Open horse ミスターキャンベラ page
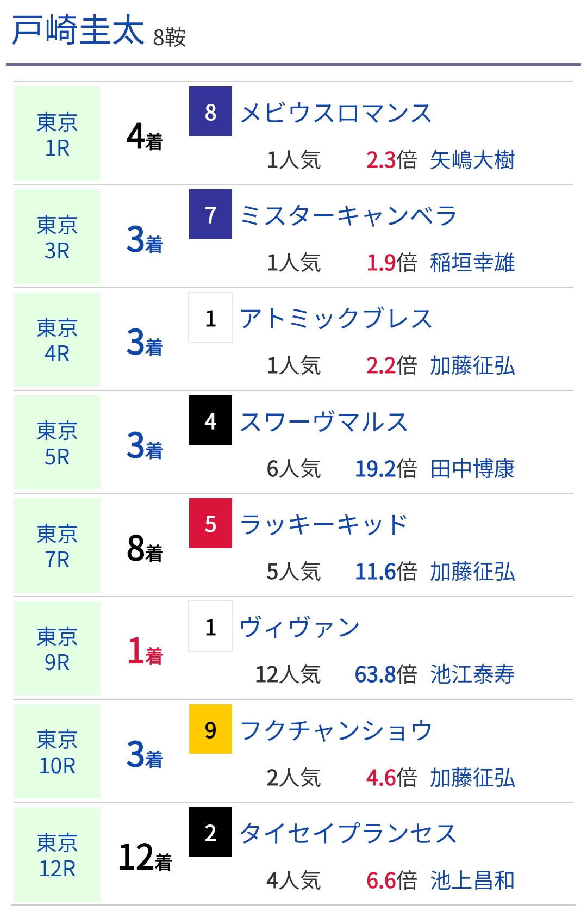587x924 pixels. [348, 216]
